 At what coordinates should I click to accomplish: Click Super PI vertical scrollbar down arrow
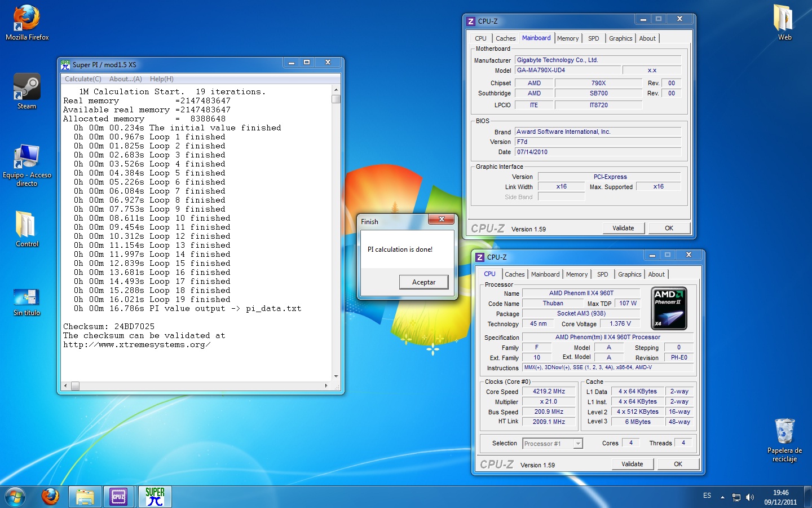(x=336, y=376)
